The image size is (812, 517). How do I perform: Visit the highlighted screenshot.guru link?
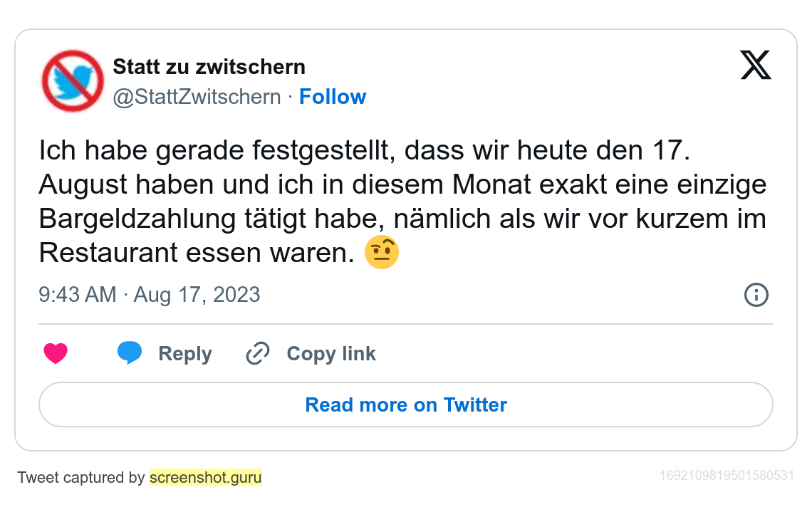point(206,477)
